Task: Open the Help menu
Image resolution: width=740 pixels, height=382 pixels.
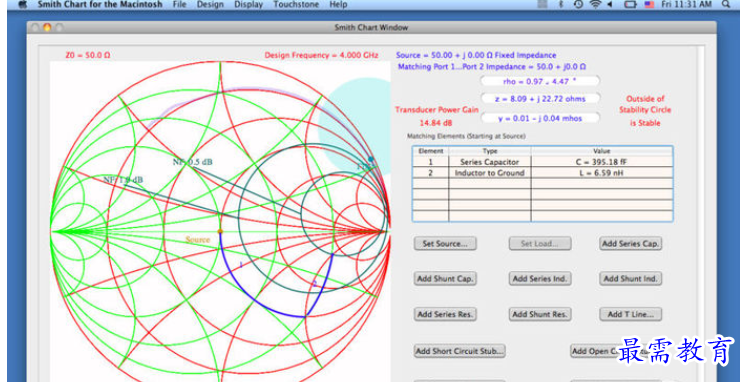Action: point(338,4)
